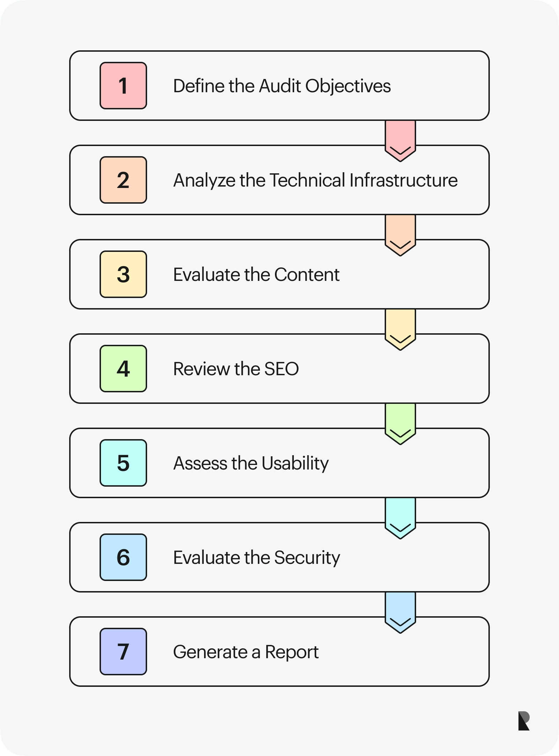
Task: Click the orange number 2 badge
Action: 123,180
